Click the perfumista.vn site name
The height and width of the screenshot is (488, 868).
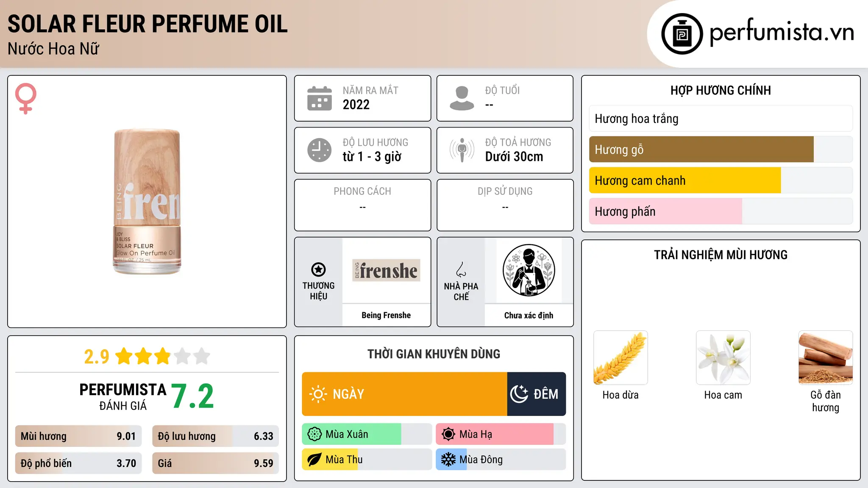(782, 33)
